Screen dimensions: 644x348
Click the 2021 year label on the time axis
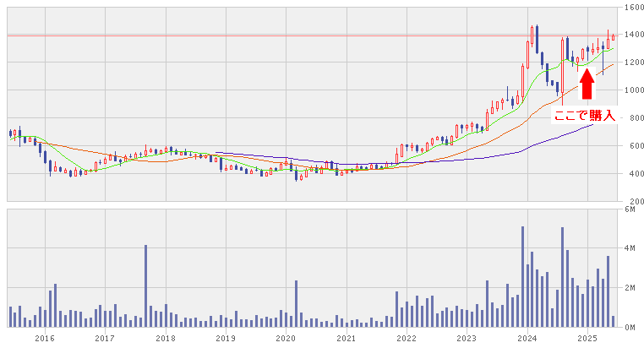click(x=347, y=339)
